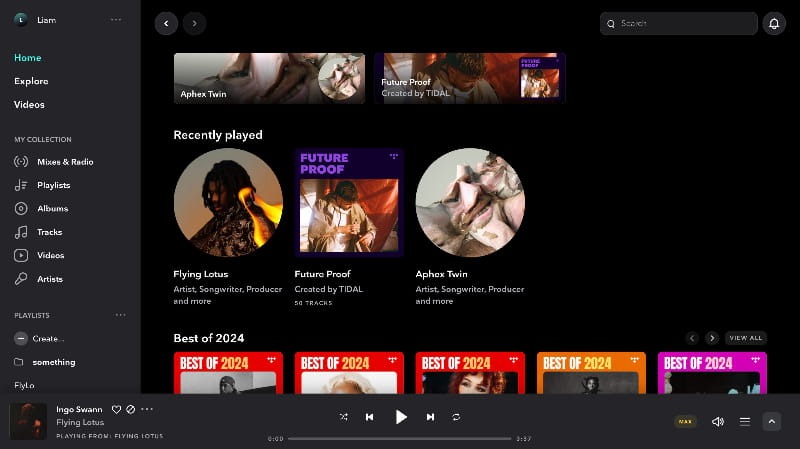Open the more options next to Liam
Image resolution: width=800 pixels, height=449 pixels.
[116, 20]
